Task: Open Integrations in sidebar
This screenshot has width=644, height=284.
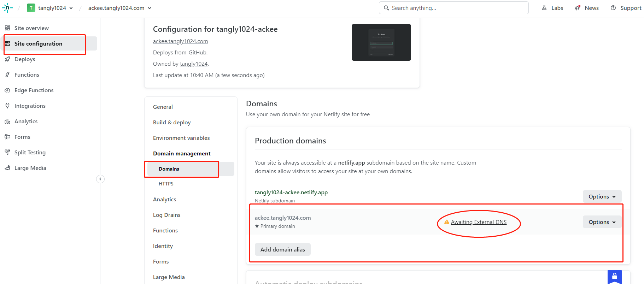Action: [x=30, y=106]
